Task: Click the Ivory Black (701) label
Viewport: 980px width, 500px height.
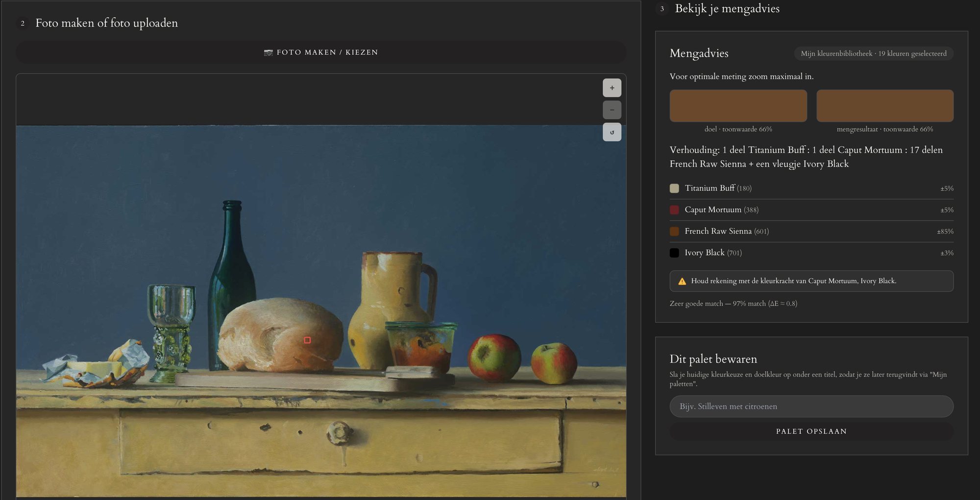Action: 713,253
